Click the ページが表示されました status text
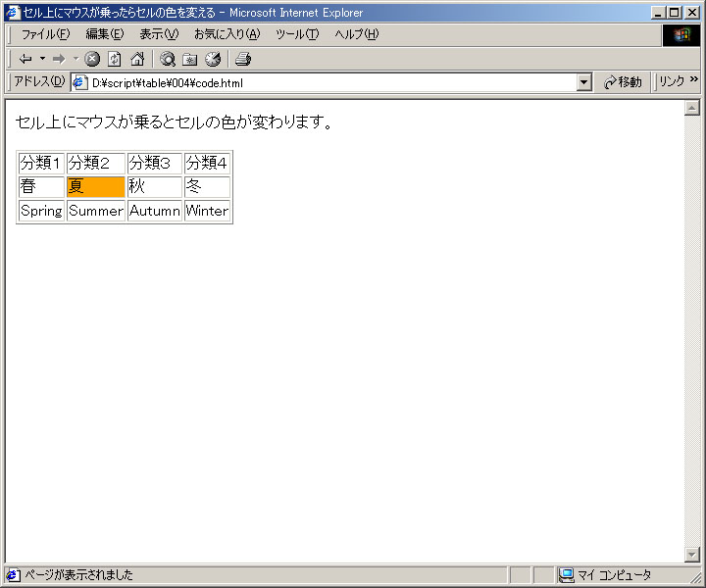 coord(78,575)
